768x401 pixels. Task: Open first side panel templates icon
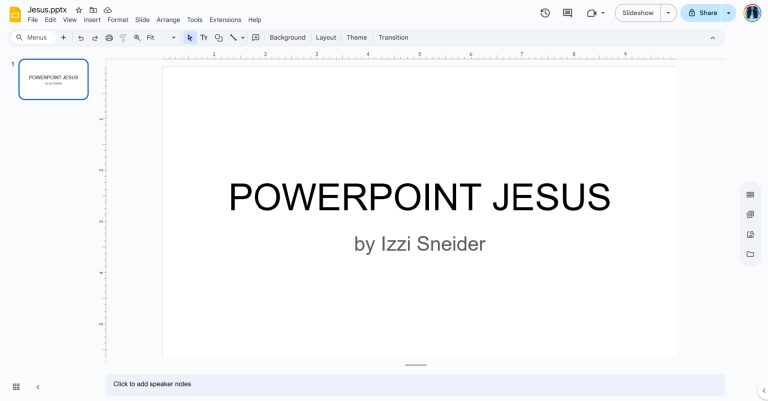pos(750,195)
